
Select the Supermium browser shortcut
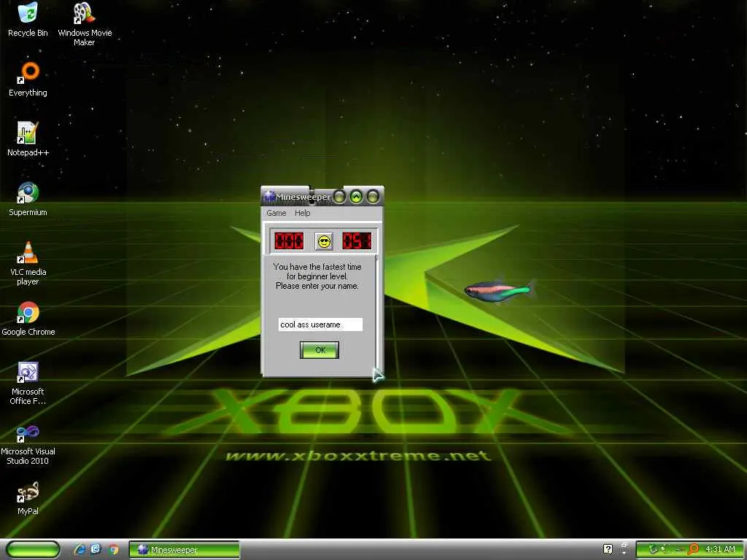28,199
